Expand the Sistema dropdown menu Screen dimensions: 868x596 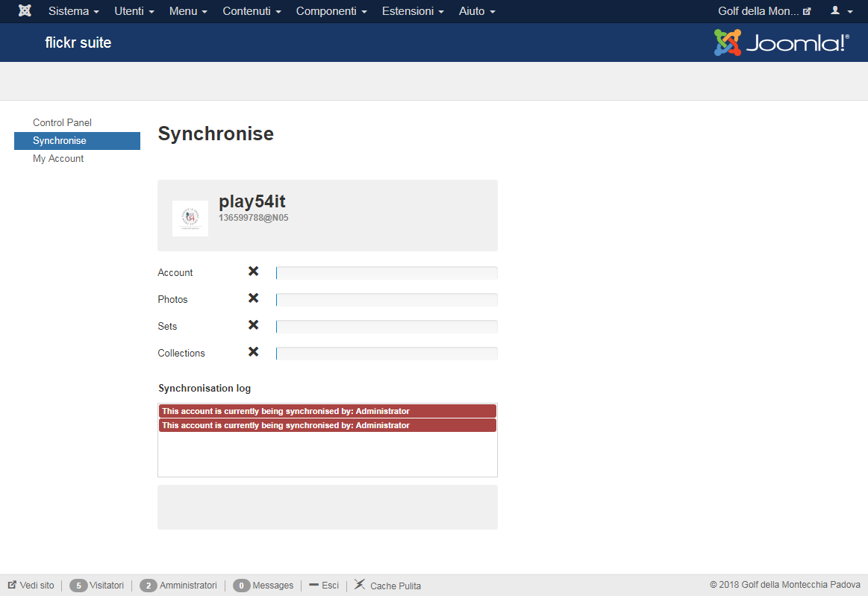[x=74, y=11]
